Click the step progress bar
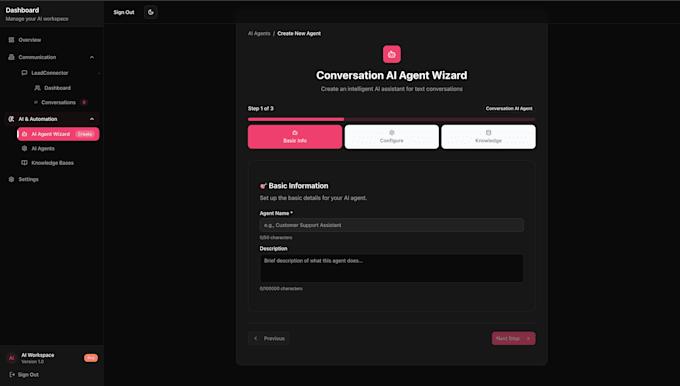680x386 pixels. point(392,119)
